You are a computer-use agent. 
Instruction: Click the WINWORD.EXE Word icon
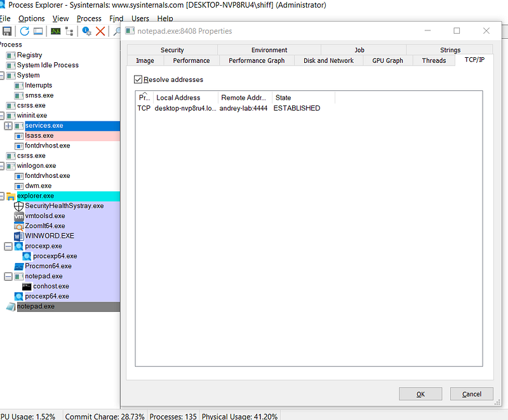tap(19, 236)
